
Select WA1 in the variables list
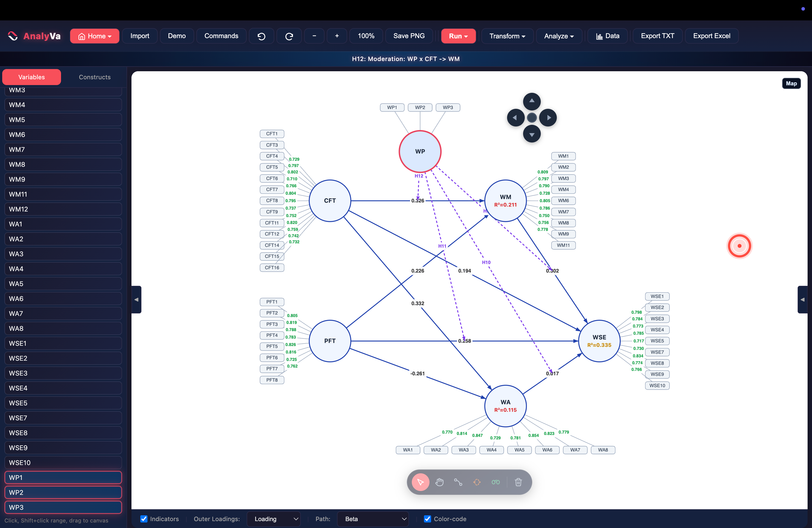click(x=63, y=224)
